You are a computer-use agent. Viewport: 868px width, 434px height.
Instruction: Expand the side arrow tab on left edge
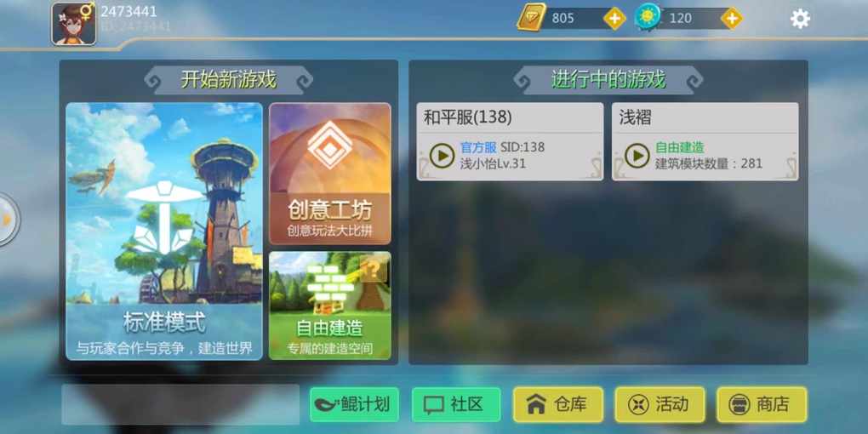(x=7, y=220)
